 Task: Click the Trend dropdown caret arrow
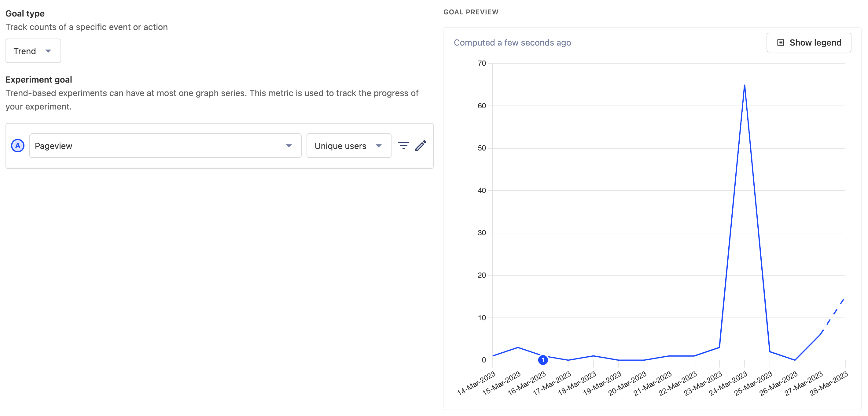49,51
